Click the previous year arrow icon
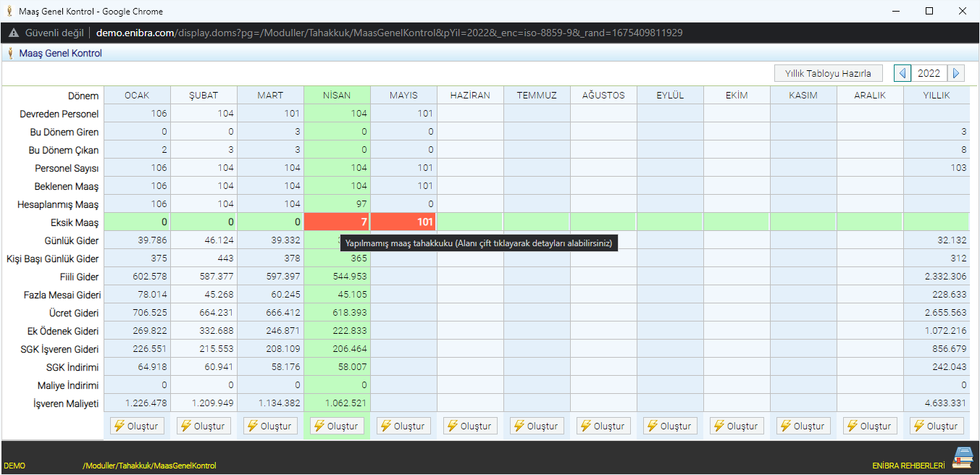Screen dimensions: 980x475 tap(902, 73)
